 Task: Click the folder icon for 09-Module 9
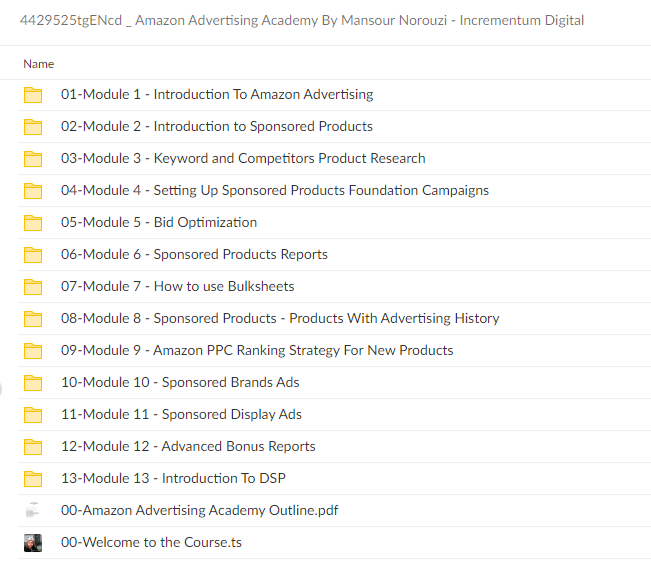[33, 351]
